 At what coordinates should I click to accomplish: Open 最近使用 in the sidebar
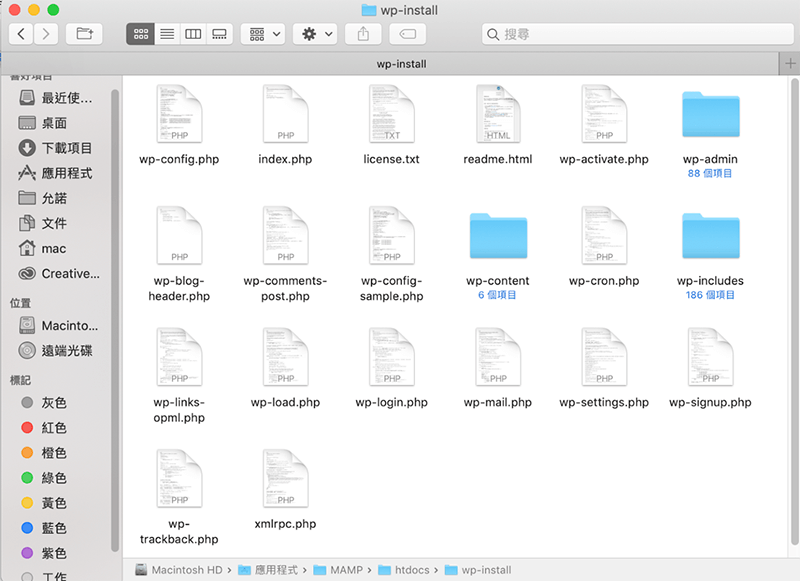point(56,98)
